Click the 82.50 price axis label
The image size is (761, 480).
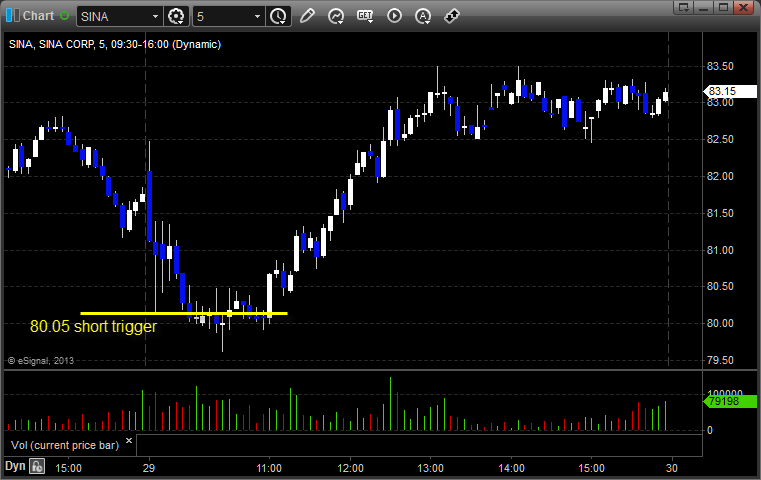(720, 139)
